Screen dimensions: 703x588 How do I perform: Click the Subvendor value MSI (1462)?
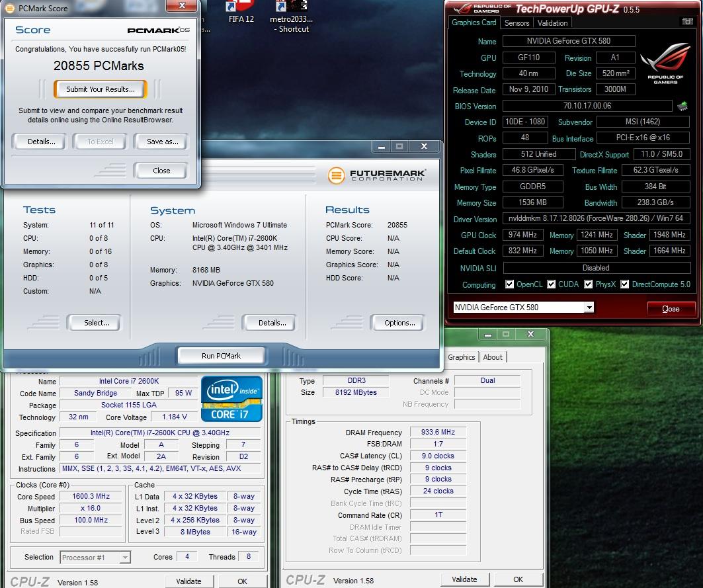tap(643, 122)
